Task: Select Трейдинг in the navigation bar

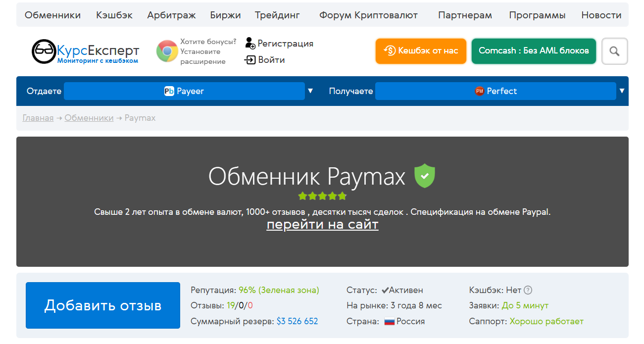Action: coord(277,15)
